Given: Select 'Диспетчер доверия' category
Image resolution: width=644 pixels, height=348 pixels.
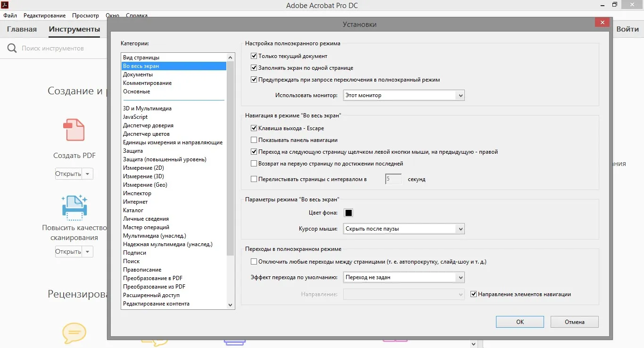Looking at the screenshot, I should (x=174, y=125).
